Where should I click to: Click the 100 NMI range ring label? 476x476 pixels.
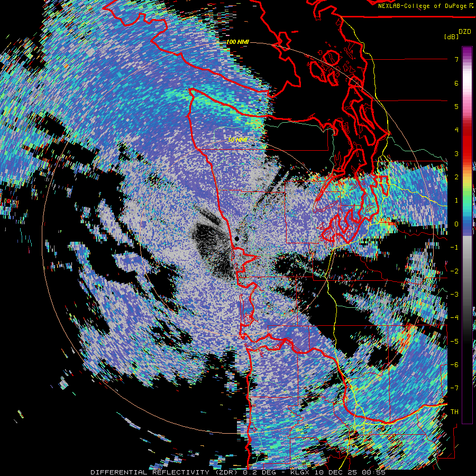[237, 42]
